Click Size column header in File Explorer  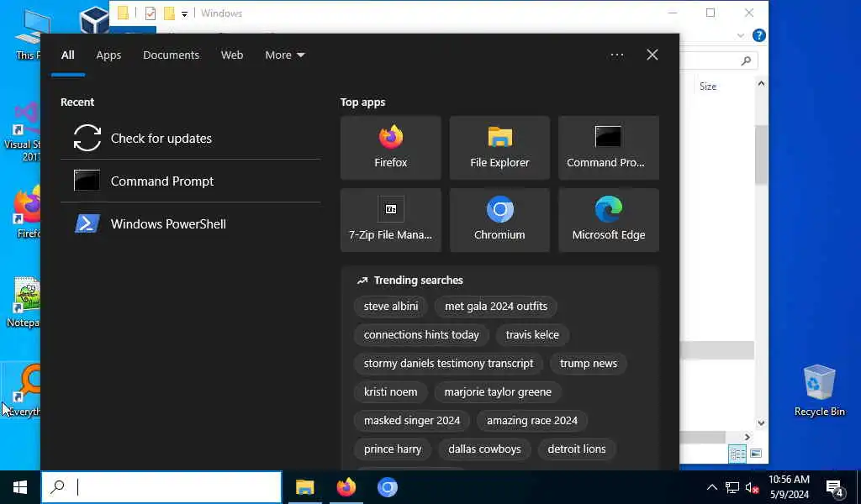click(x=708, y=87)
